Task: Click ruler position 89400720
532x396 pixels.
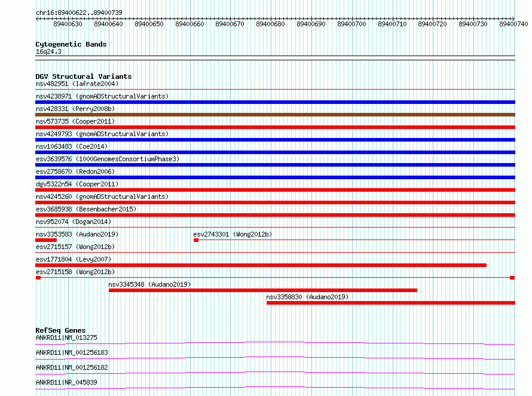Action: coord(432,24)
